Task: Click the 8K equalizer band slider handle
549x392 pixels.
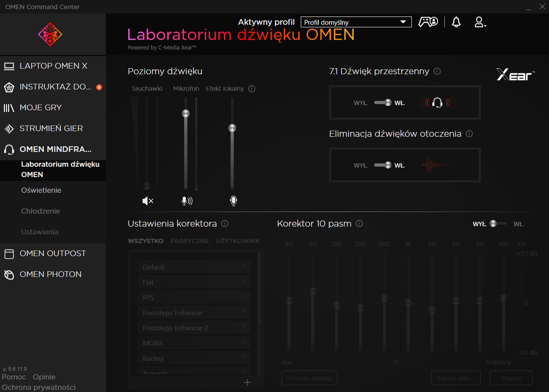Action: point(480,300)
